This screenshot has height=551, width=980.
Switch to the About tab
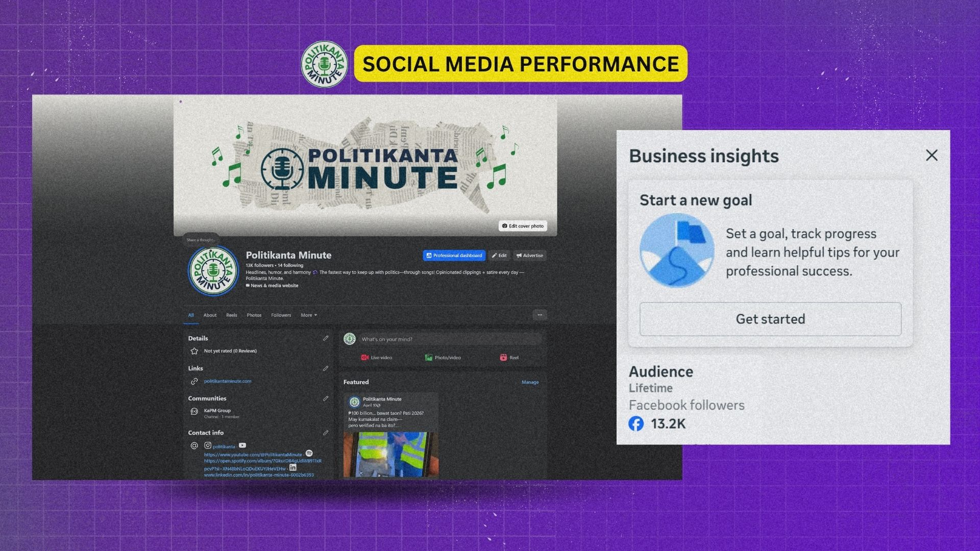coord(210,315)
